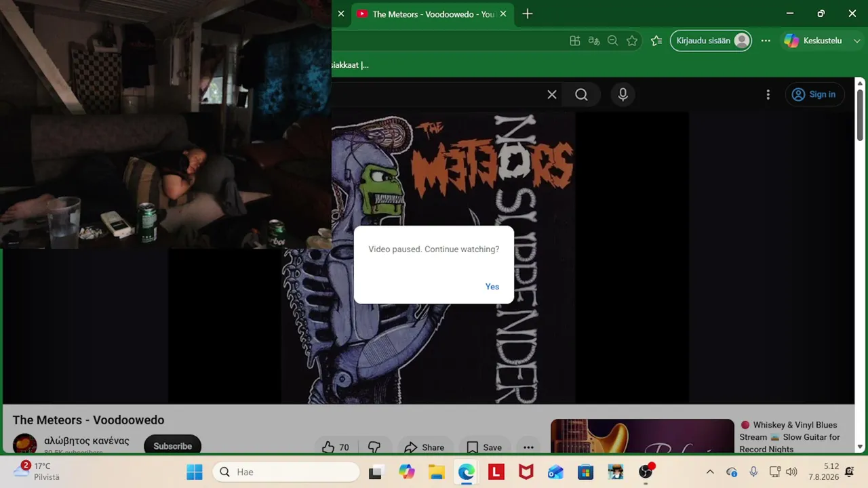Open Edge settings and more menu
The width and height of the screenshot is (868, 488).
coord(766,41)
